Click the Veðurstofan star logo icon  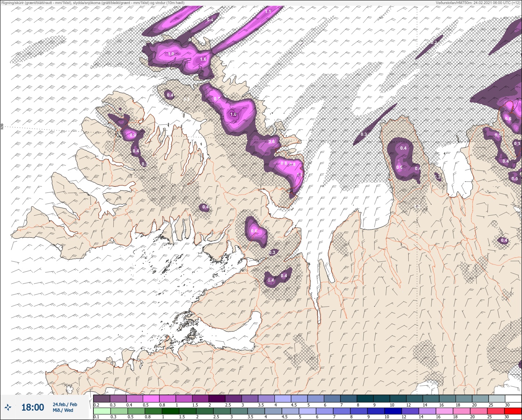point(8,407)
